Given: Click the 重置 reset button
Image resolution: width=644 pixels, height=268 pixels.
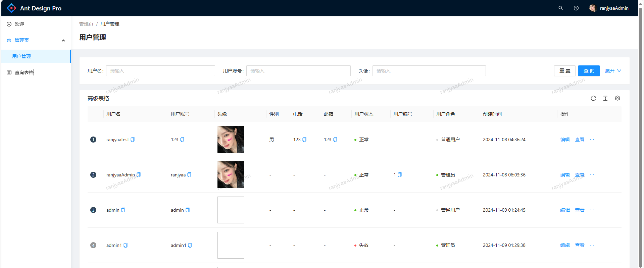Looking at the screenshot, I should (564, 71).
